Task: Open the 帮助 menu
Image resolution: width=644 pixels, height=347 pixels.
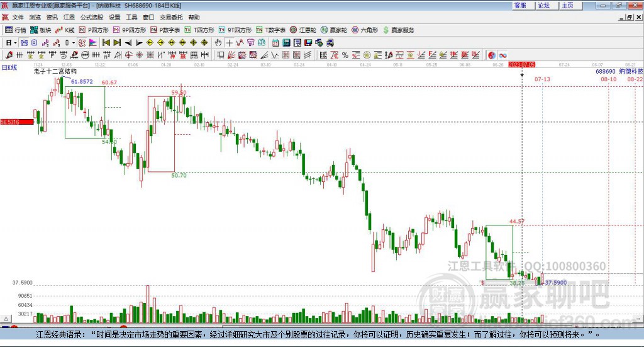Action: [194, 17]
